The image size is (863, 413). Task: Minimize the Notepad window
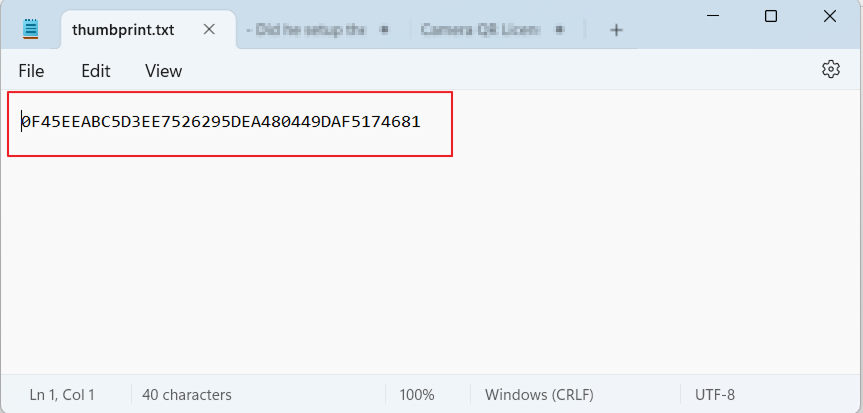[x=712, y=16]
